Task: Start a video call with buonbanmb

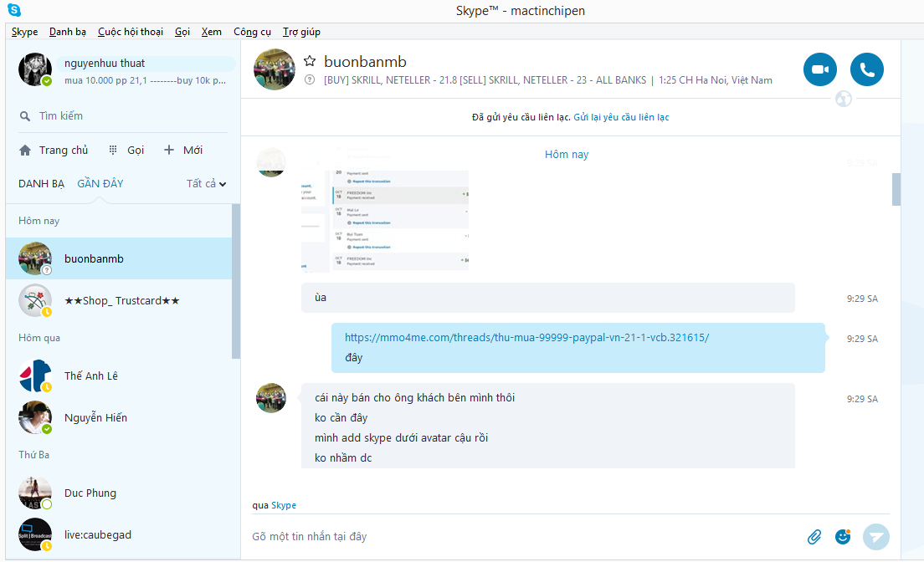Action: pyautogui.click(x=819, y=69)
